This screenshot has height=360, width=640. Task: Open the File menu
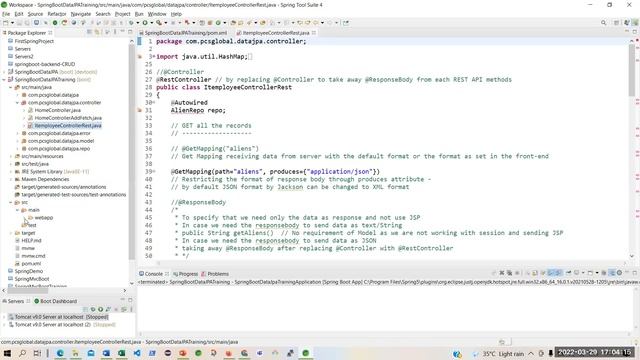point(6,14)
